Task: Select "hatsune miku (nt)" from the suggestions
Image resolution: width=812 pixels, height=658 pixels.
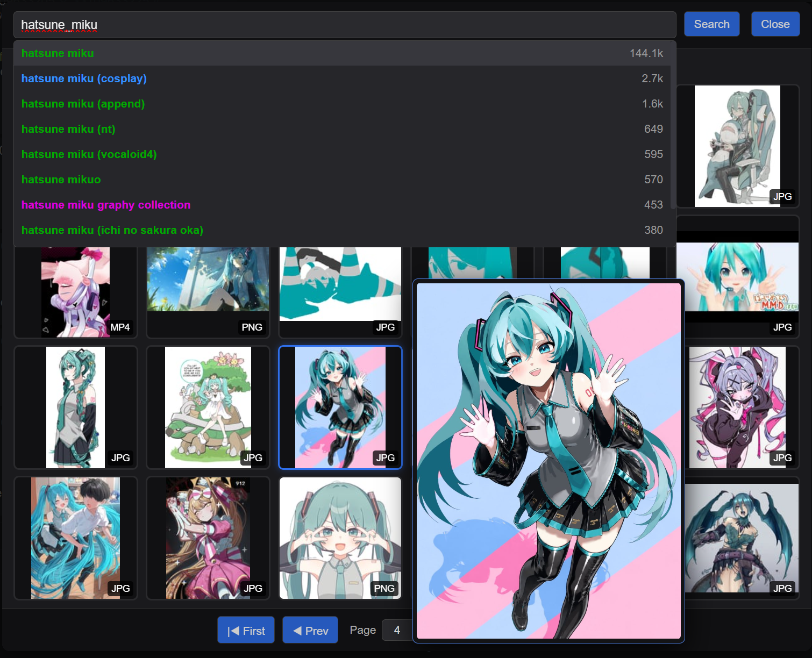Action: coord(342,129)
